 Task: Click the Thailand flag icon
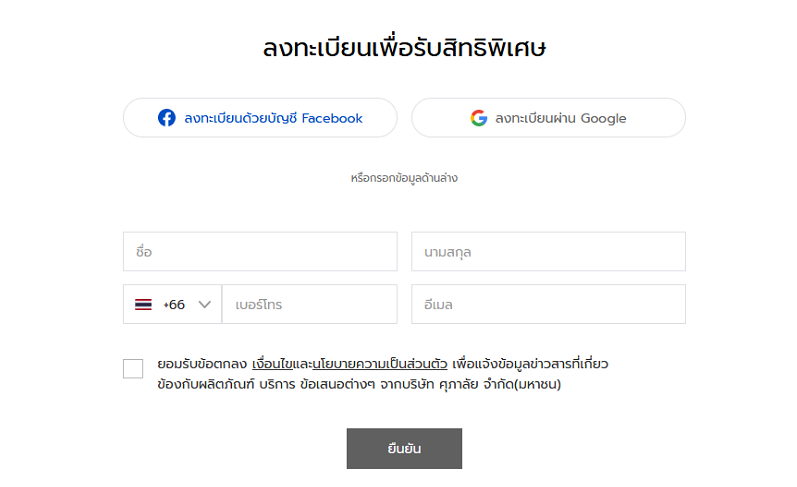[x=143, y=304]
